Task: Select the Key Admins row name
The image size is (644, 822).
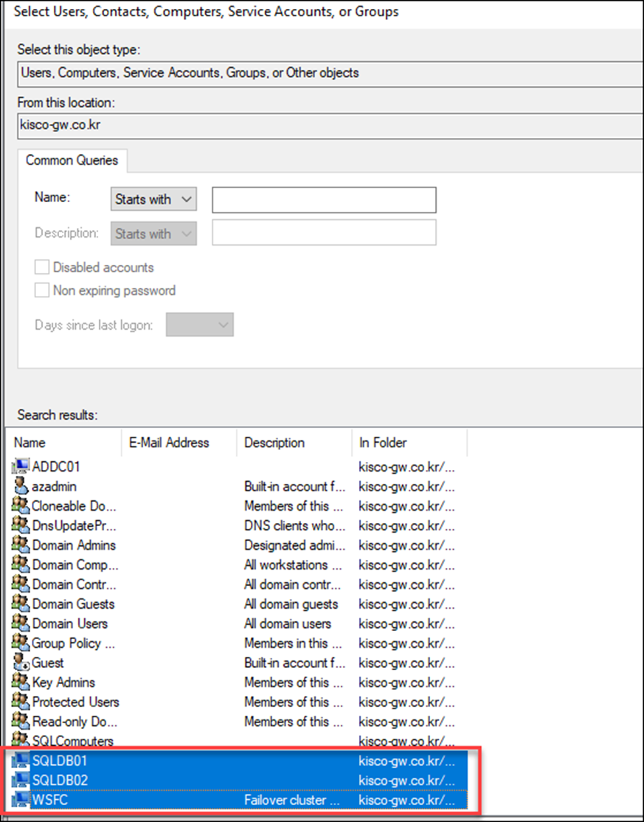Action: click(x=63, y=683)
